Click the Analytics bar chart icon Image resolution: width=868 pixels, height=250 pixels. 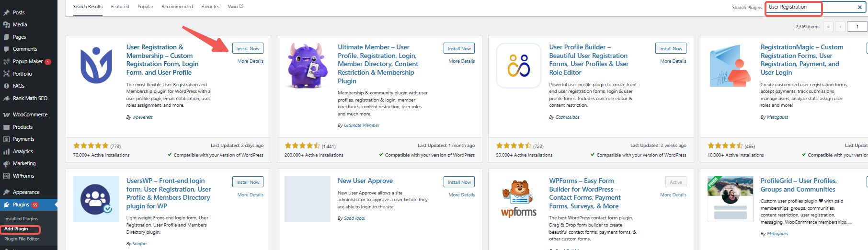coord(6,151)
